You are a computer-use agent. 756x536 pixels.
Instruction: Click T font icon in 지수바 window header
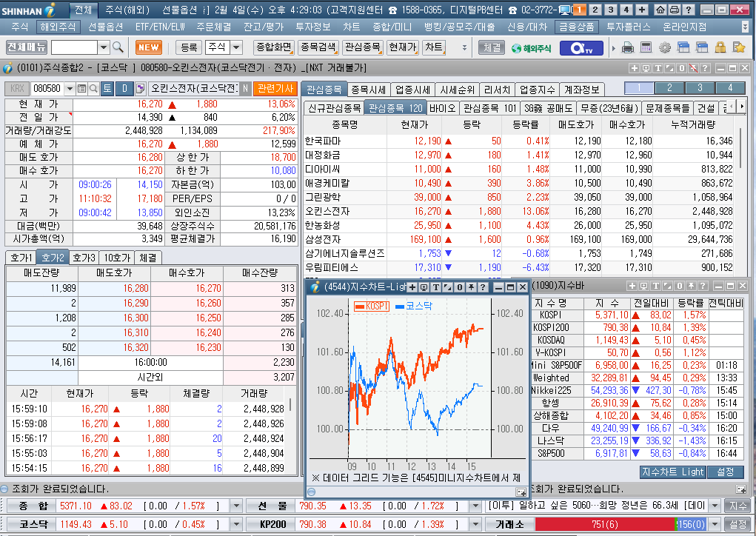pos(656,286)
